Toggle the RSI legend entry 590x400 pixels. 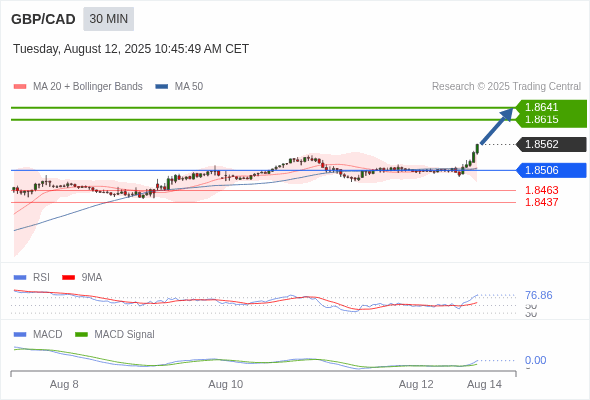[32, 277]
